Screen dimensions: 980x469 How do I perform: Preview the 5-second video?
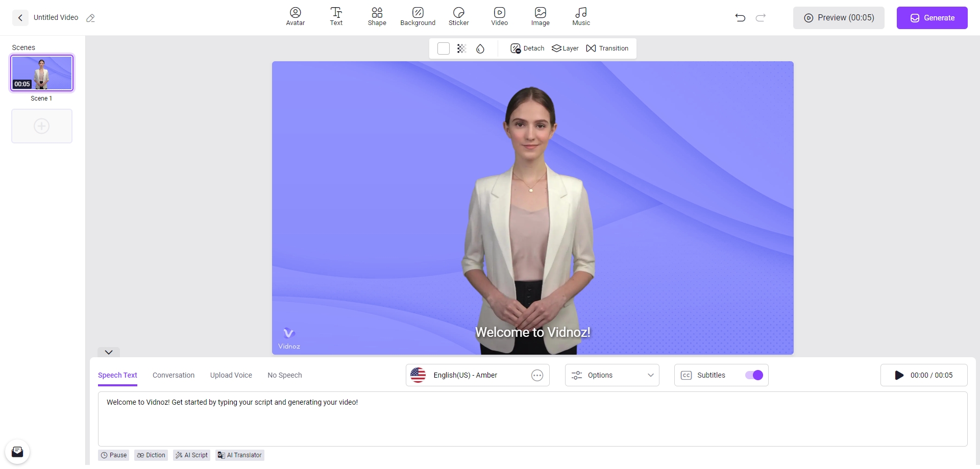pos(839,17)
